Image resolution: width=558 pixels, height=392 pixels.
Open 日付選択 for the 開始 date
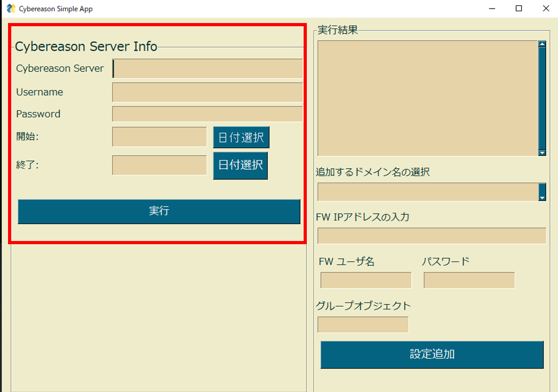click(242, 137)
